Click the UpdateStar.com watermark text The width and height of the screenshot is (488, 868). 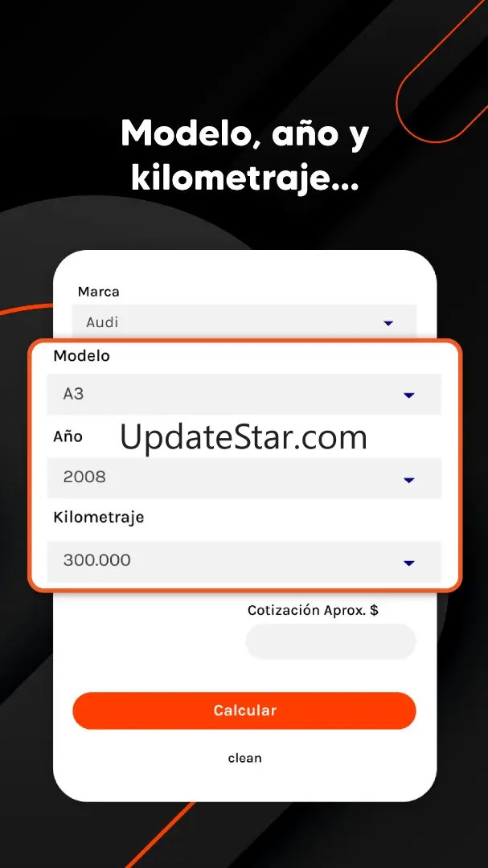[x=244, y=438]
